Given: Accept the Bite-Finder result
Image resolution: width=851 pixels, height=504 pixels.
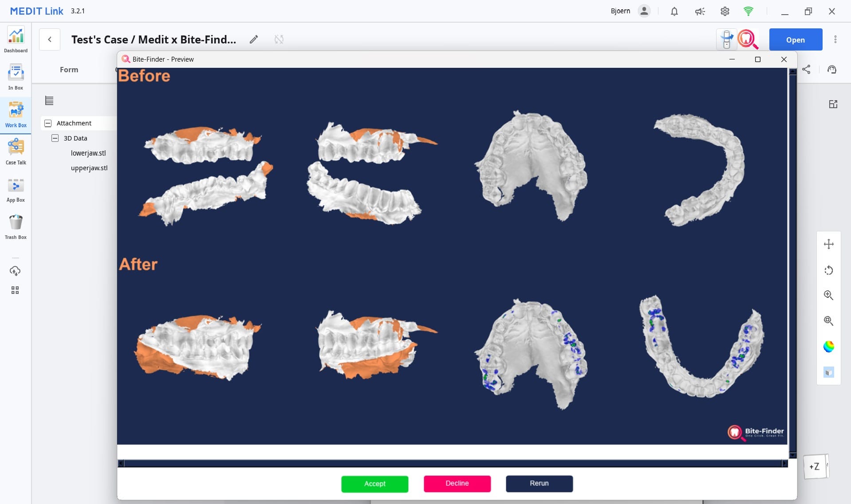Looking at the screenshot, I should [x=375, y=484].
